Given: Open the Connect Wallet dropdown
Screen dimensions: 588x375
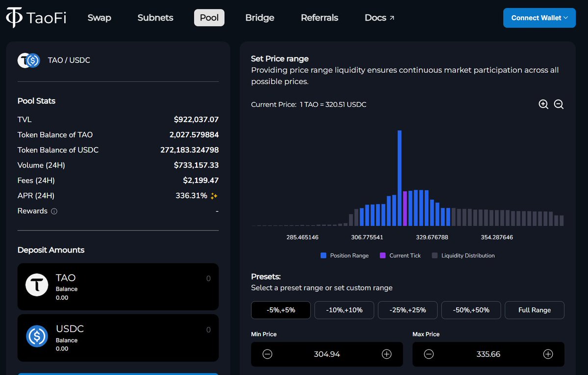Looking at the screenshot, I should [x=539, y=18].
